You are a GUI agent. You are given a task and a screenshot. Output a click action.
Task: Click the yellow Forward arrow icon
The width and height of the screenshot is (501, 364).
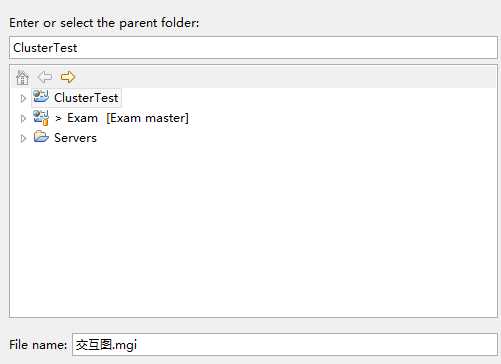pyautogui.click(x=68, y=77)
